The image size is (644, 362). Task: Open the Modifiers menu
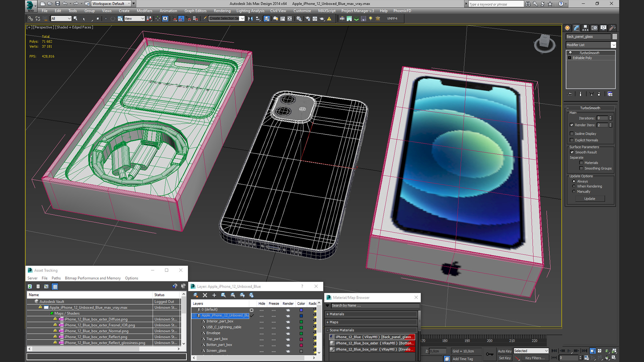pos(144,11)
